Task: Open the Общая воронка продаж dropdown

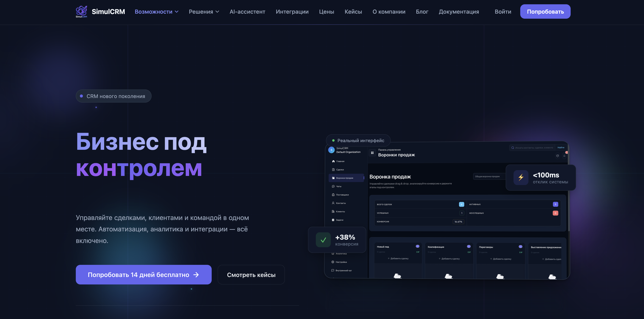Action: [x=489, y=176]
